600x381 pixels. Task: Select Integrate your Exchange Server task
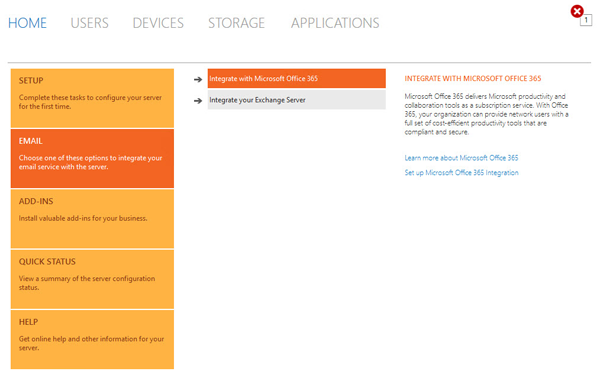click(297, 100)
